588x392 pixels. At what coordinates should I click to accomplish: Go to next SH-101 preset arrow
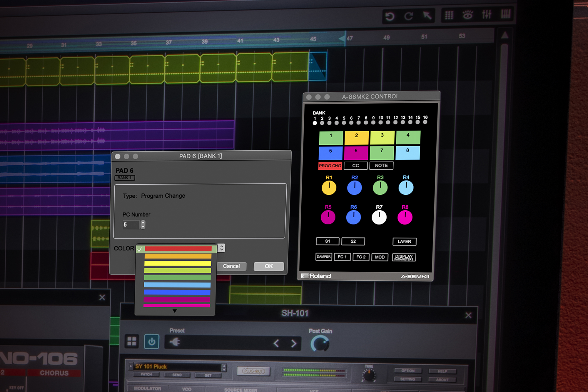294,343
